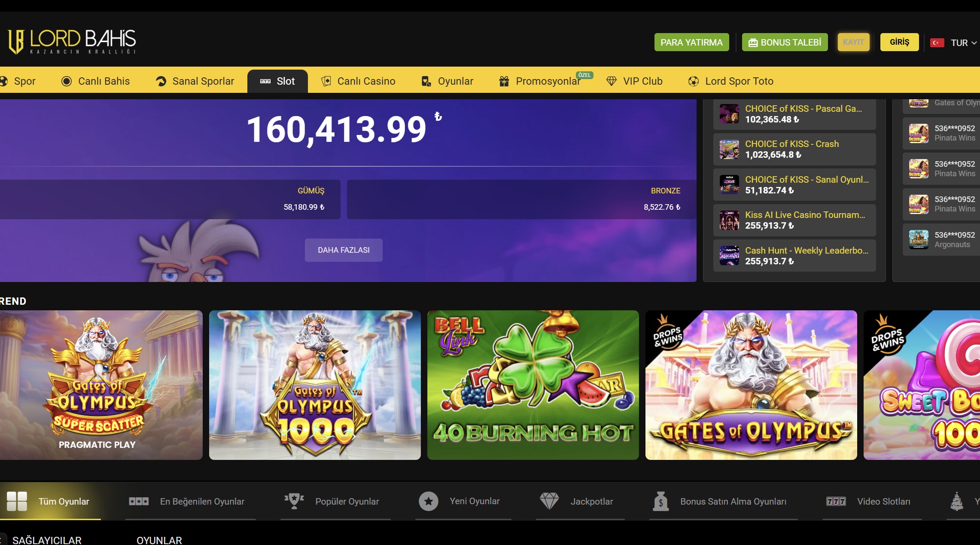Viewport: 980px width, 545px height.
Task: Open the VIP Club menu item
Action: pos(634,81)
